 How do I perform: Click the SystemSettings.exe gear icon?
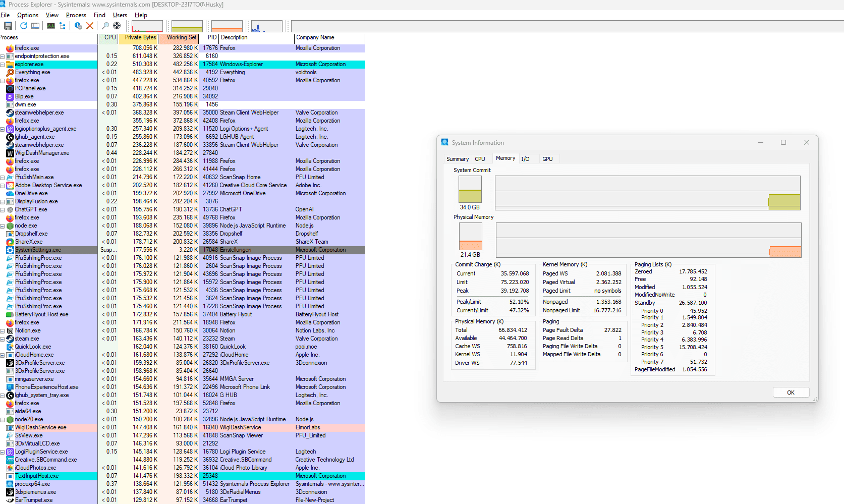click(x=10, y=250)
